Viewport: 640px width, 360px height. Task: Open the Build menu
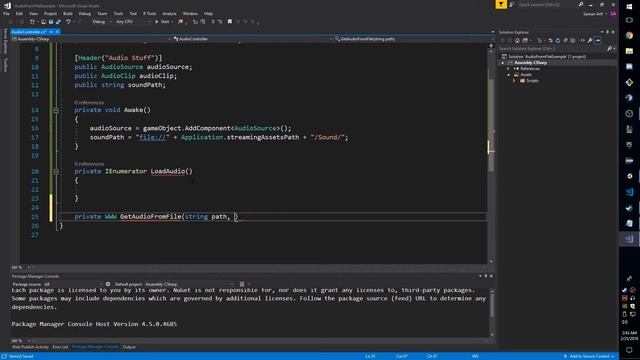click(68, 13)
